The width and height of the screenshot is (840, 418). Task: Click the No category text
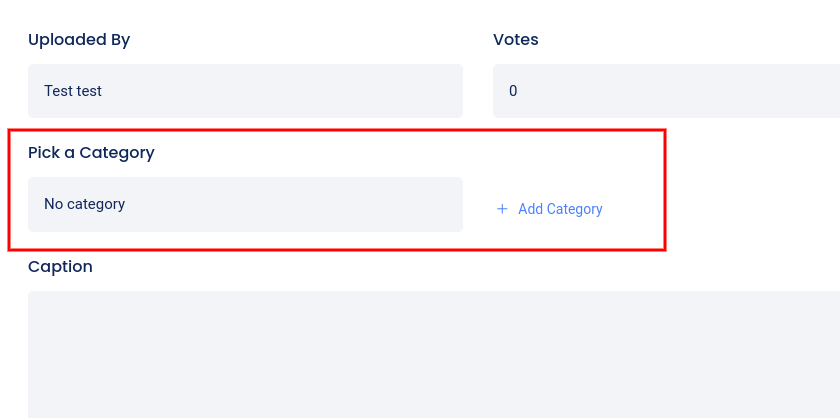pyautogui.click(x=85, y=204)
